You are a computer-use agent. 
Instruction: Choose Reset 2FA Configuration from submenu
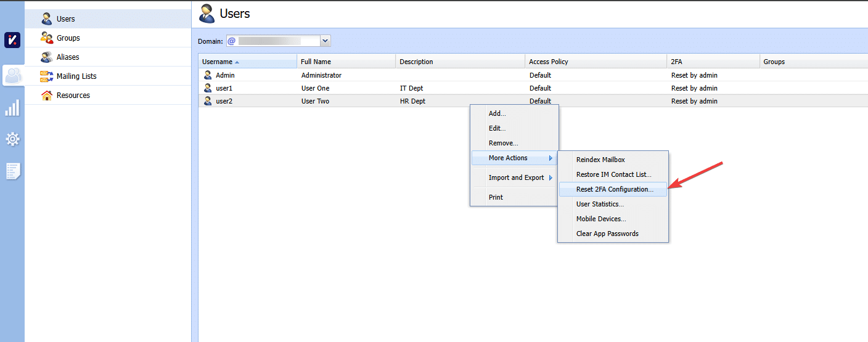click(x=614, y=190)
